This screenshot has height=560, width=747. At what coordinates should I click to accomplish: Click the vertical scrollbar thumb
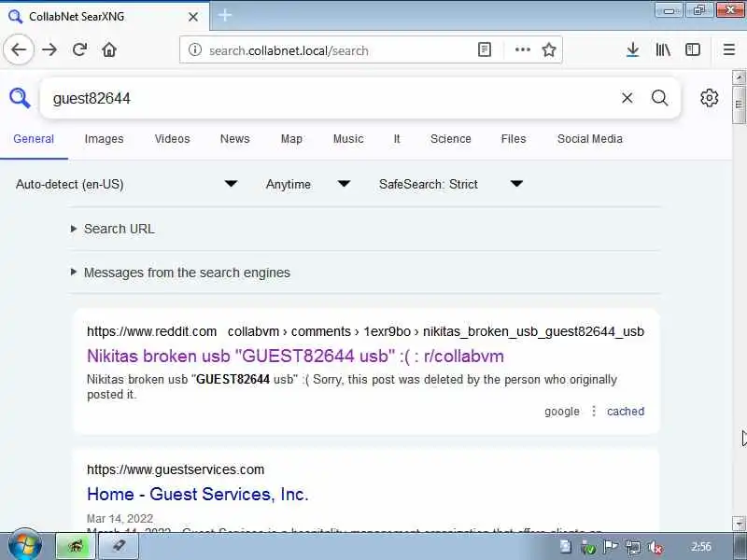(x=739, y=105)
